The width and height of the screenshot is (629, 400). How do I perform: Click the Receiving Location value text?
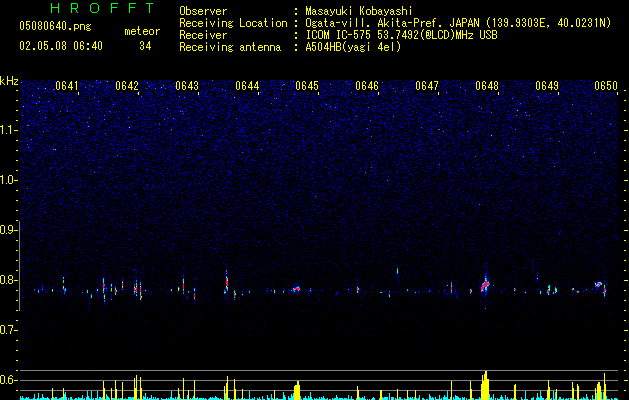[458, 23]
